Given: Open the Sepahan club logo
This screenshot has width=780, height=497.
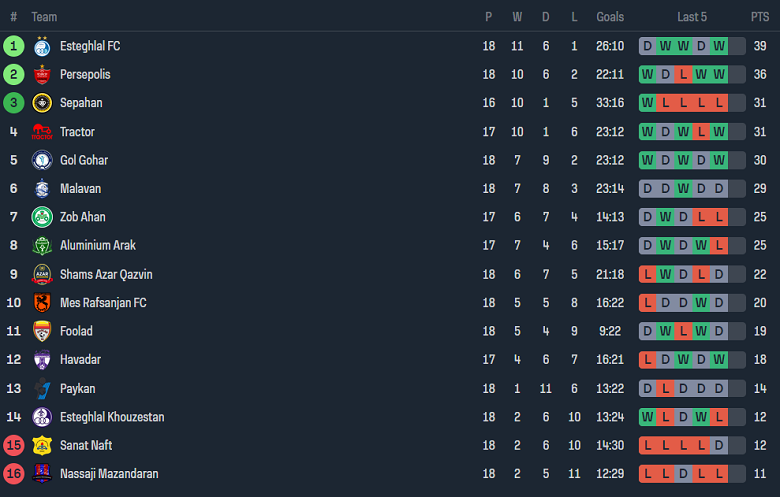Looking at the screenshot, I should point(42,103).
